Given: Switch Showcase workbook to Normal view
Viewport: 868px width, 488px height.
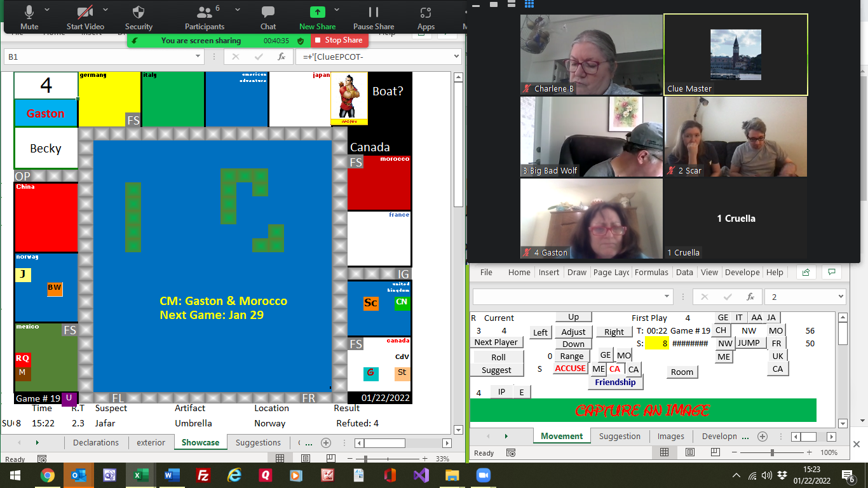Looking at the screenshot, I should [280, 459].
